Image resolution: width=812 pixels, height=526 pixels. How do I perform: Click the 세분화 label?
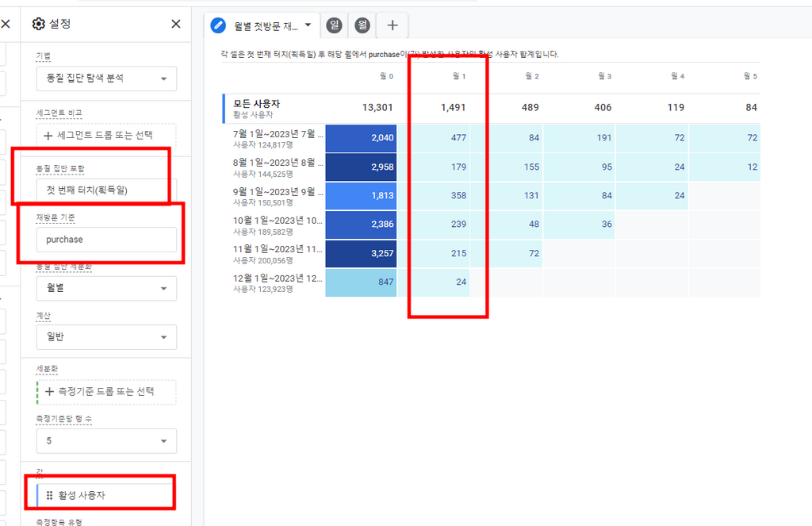coord(47,369)
